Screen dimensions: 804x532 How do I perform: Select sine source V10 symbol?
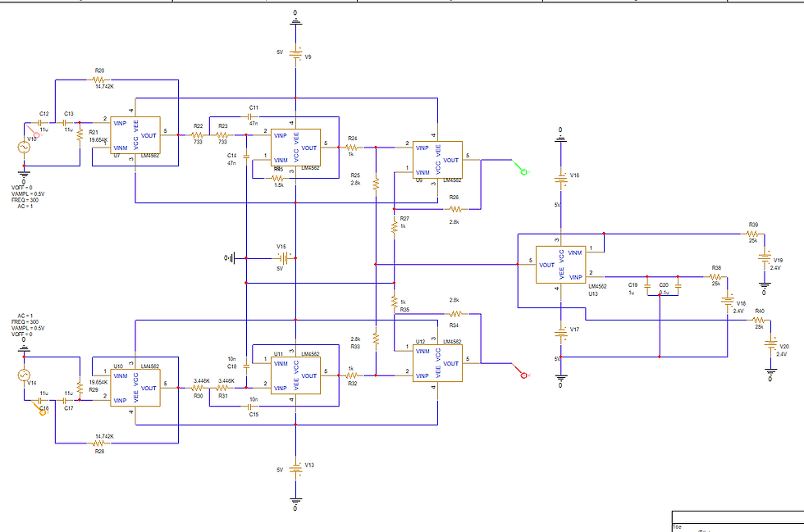pyautogui.click(x=24, y=147)
